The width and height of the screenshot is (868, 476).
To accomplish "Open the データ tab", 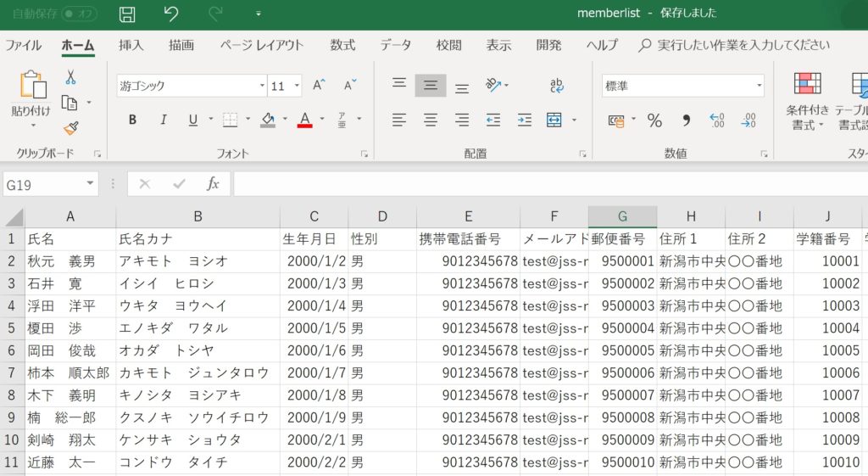I will pos(395,45).
